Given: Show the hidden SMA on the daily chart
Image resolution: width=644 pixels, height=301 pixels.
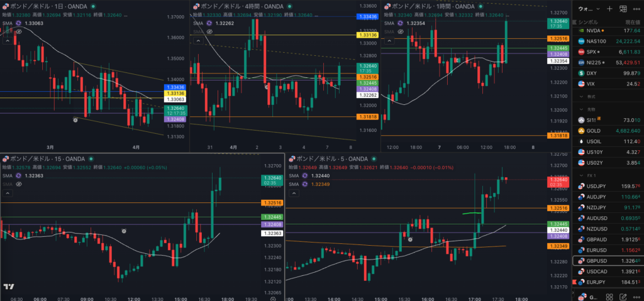Looking at the screenshot, I should coord(19,30).
